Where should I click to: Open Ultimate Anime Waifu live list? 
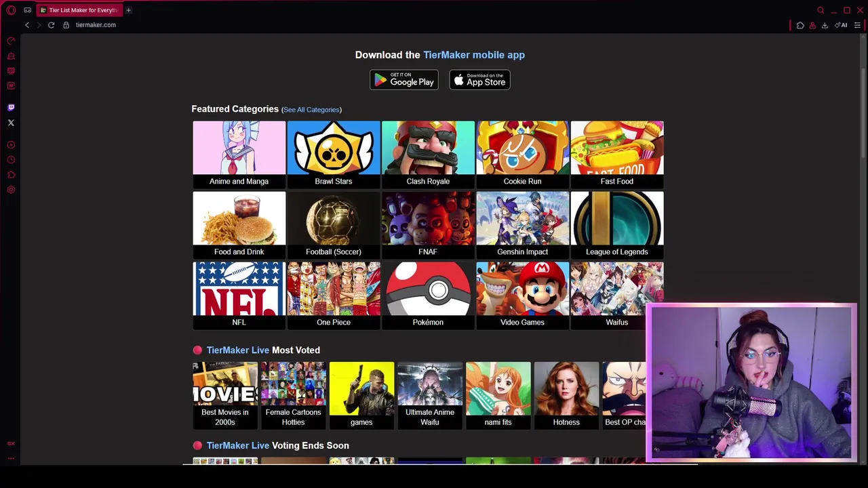point(430,395)
